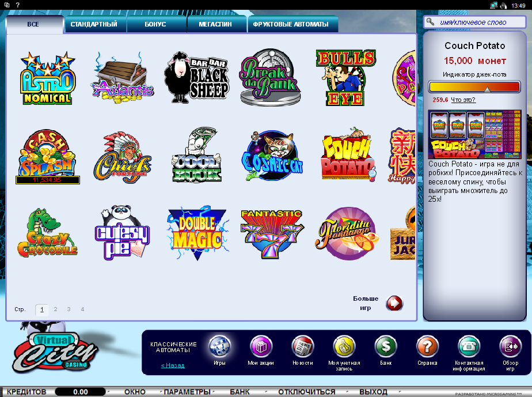Image resolution: width=532 pixels, height=397 pixels.
Task: Click the Что это? link
Action: [463, 100]
